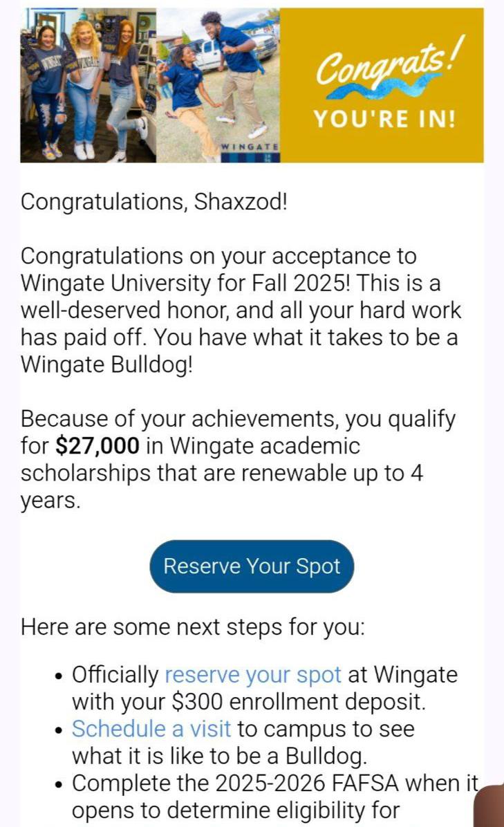Open the 'reserve your spot' hyperlink
This screenshot has width=504, height=827.
[253, 675]
